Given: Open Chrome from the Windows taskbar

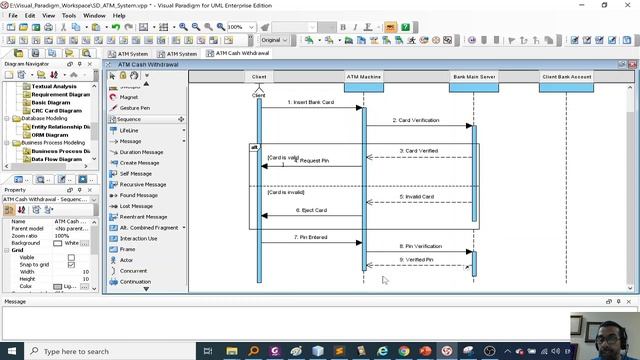Looking at the screenshot, I should pos(404,351).
